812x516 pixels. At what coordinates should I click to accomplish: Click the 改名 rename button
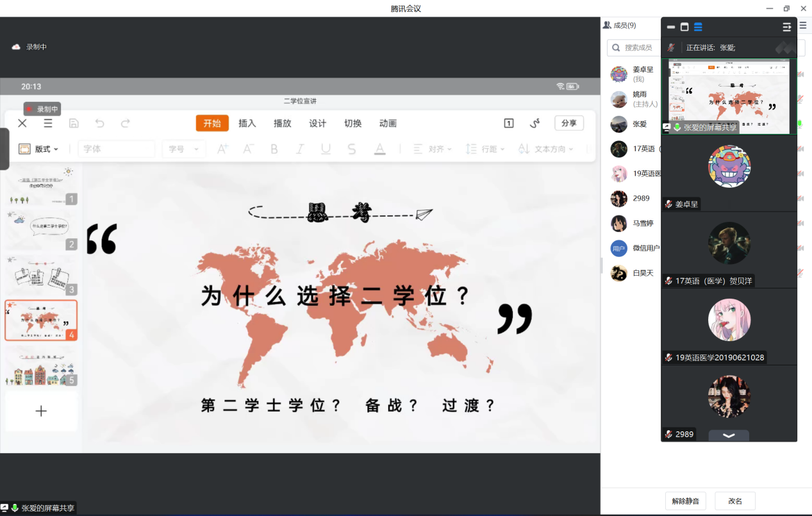tap(735, 501)
